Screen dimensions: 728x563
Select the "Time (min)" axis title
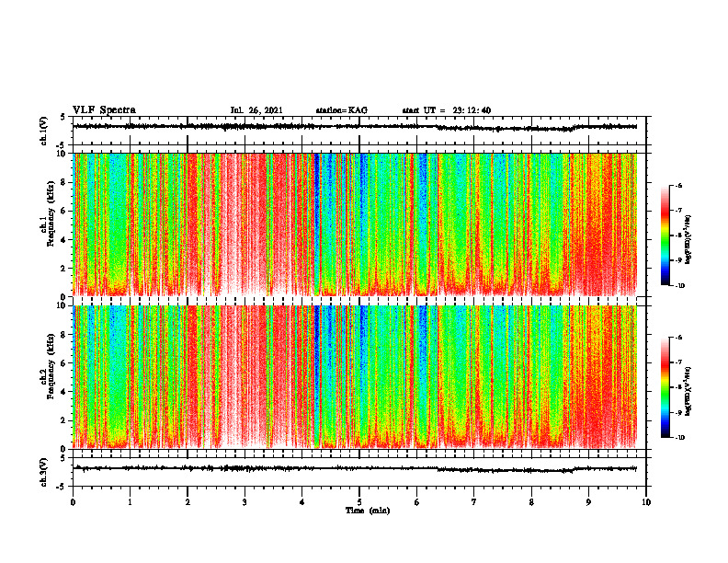pos(368,511)
